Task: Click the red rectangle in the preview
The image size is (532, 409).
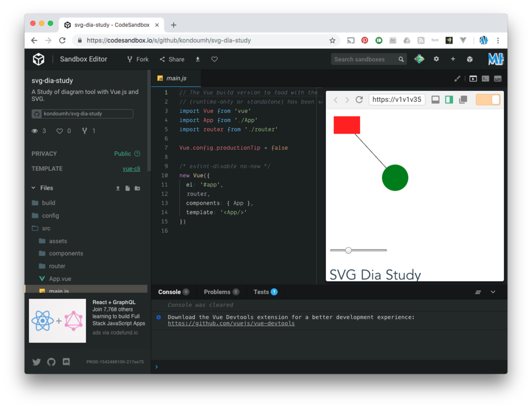Action: coord(347,125)
